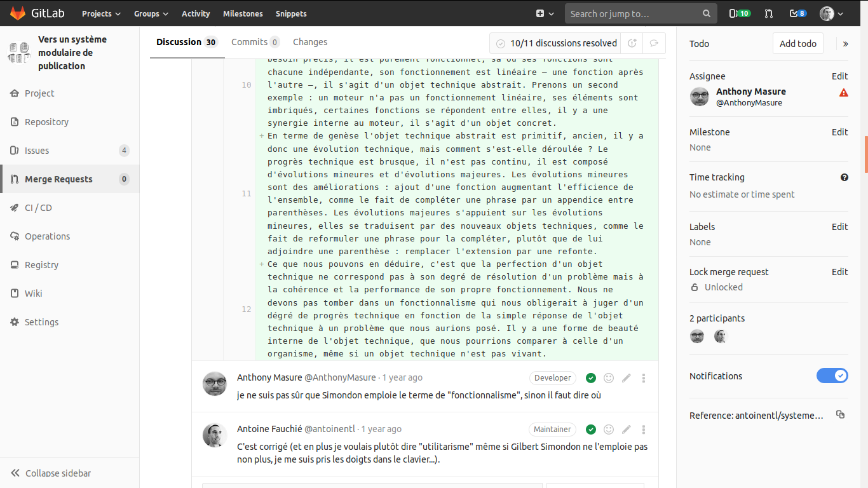This screenshot has height=488, width=868.
Task: Edit Anthony Masure's comment with pencil icon
Action: [626, 378]
